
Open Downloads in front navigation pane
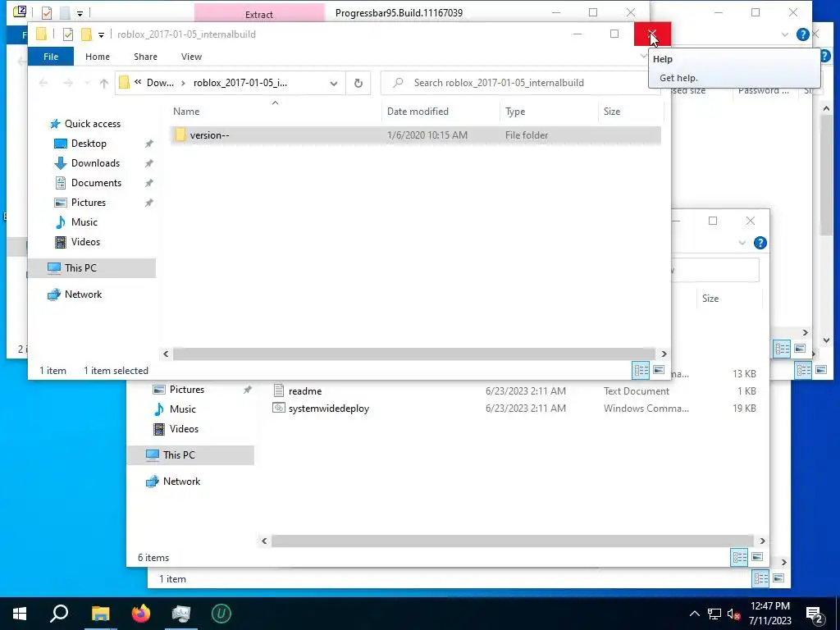(x=95, y=163)
